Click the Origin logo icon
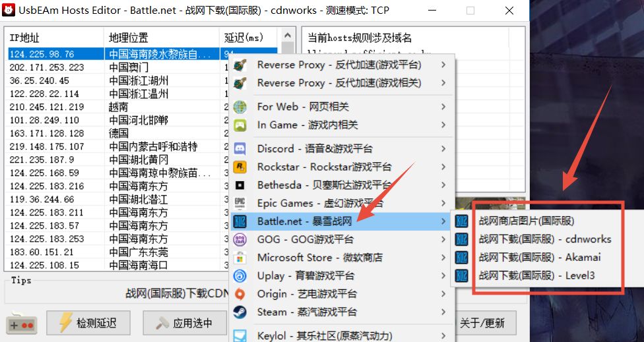Screen dimensions: 644x342 point(240,294)
